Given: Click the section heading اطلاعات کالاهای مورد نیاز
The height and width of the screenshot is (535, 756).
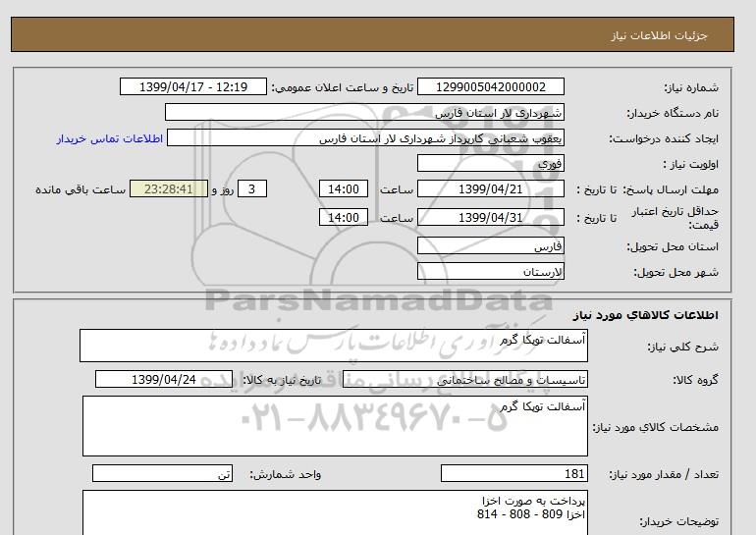Looking at the screenshot, I should point(646,315).
